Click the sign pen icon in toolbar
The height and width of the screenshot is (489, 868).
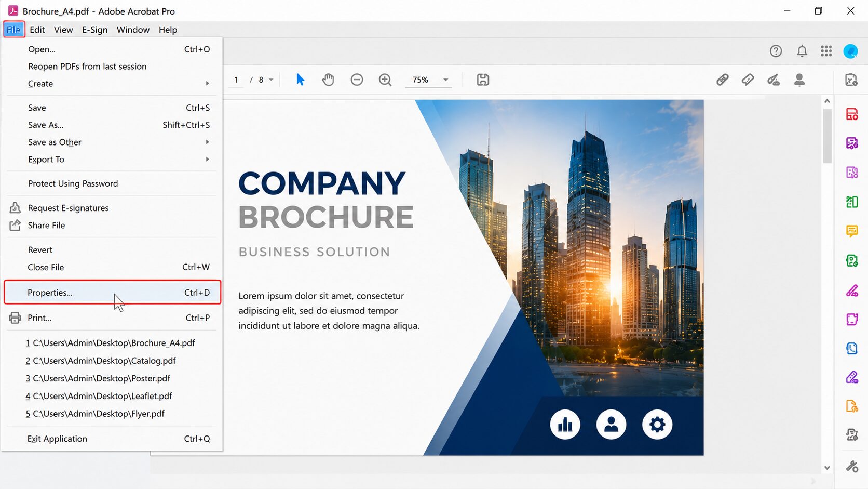coord(774,80)
